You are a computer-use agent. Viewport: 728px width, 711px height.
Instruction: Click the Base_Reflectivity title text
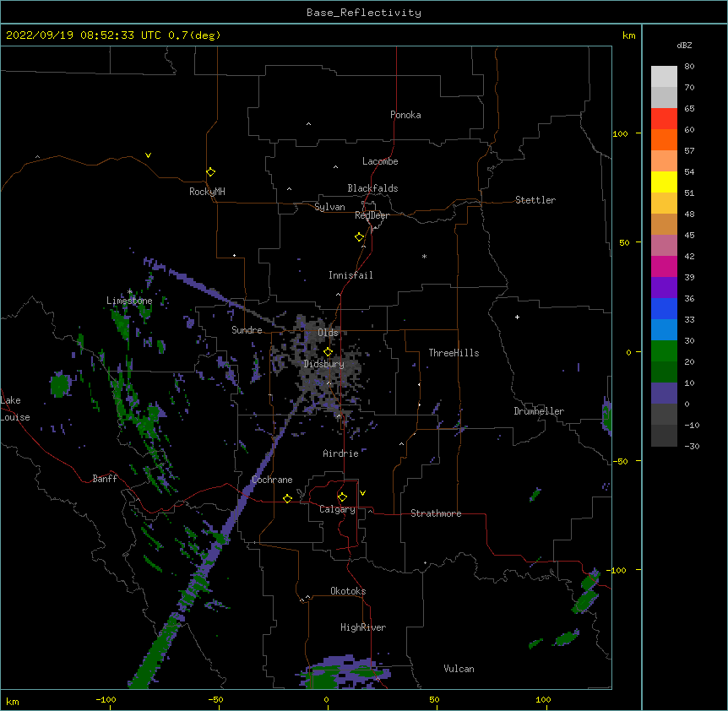coord(364,13)
